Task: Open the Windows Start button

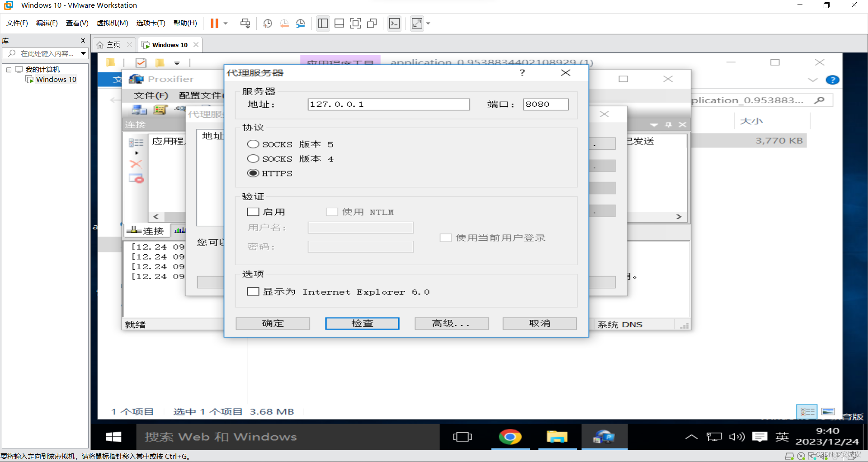Action: point(113,437)
